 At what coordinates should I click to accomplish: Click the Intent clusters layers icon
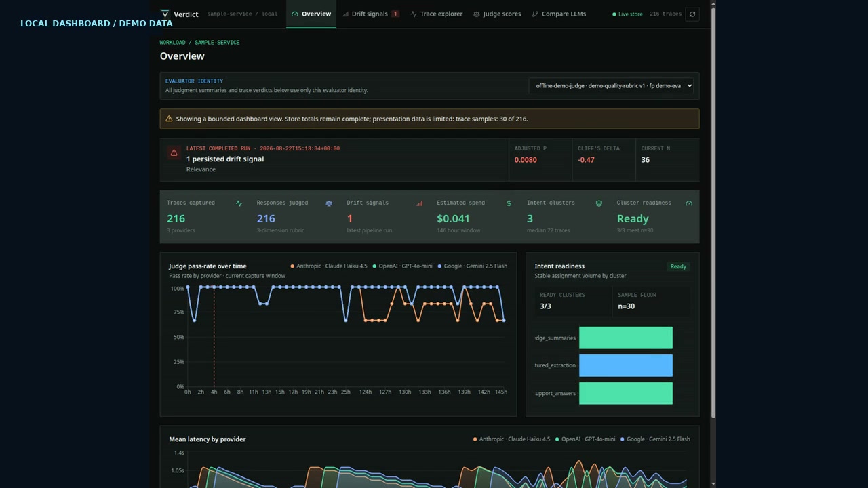599,203
